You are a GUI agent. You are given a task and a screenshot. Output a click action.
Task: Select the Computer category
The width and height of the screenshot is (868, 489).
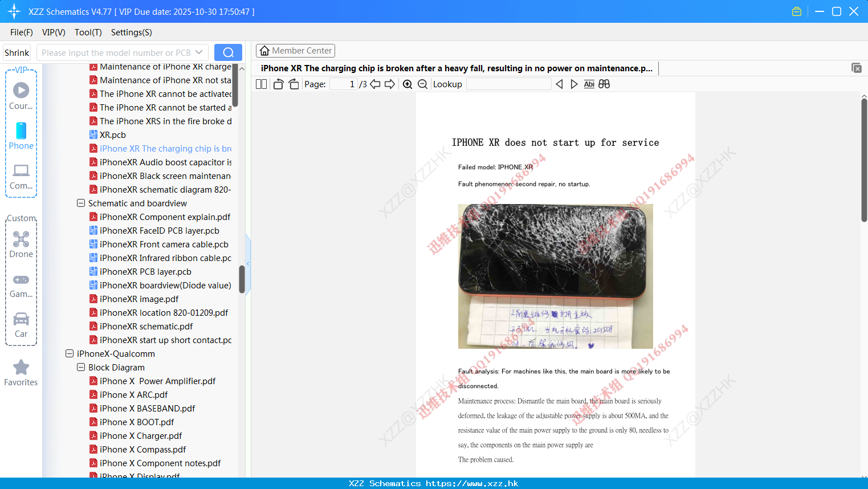coord(21,177)
